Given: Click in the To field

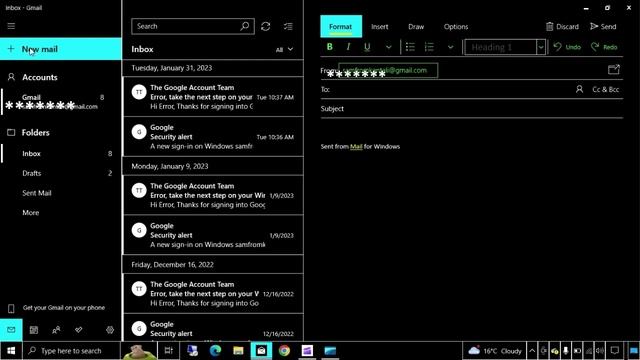Looking at the screenshot, I should [451, 89].
